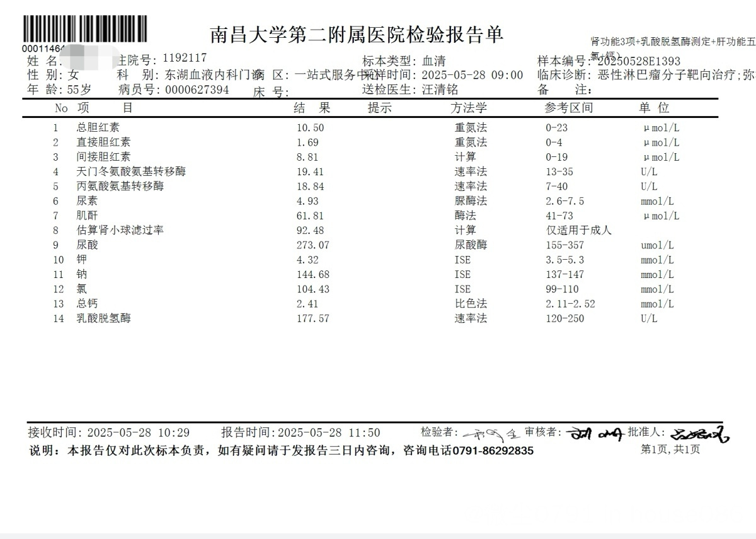
Task: Click the method "尿酸酶"
Action: (x=471, y=245)
